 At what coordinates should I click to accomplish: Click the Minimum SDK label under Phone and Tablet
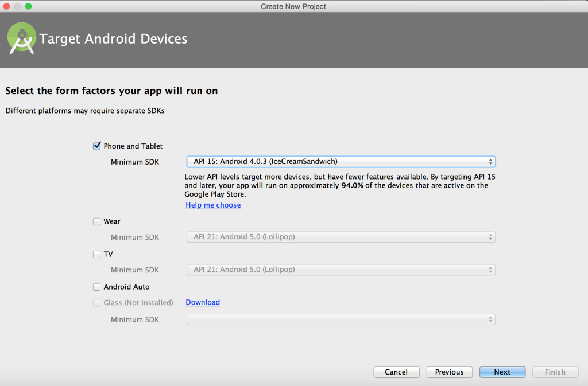[135, 162]
